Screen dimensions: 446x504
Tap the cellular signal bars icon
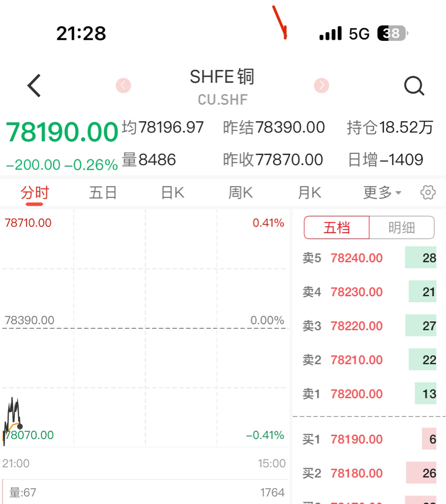[x=330, y=33]
